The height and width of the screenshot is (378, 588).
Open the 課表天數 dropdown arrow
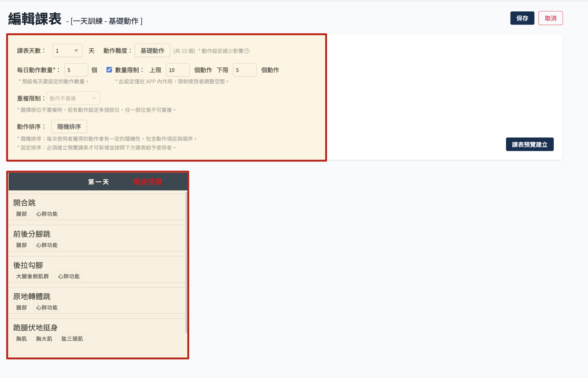(76, 50)
